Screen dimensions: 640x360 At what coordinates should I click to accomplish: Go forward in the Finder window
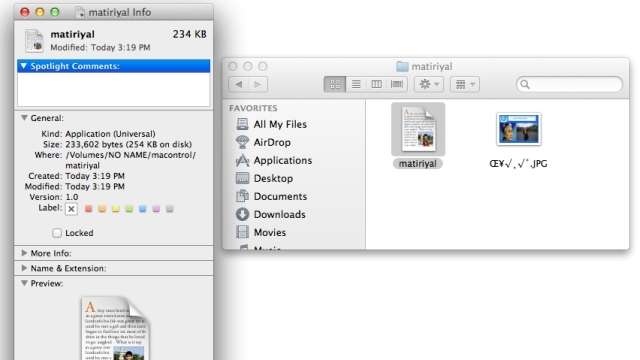(258, 84)
